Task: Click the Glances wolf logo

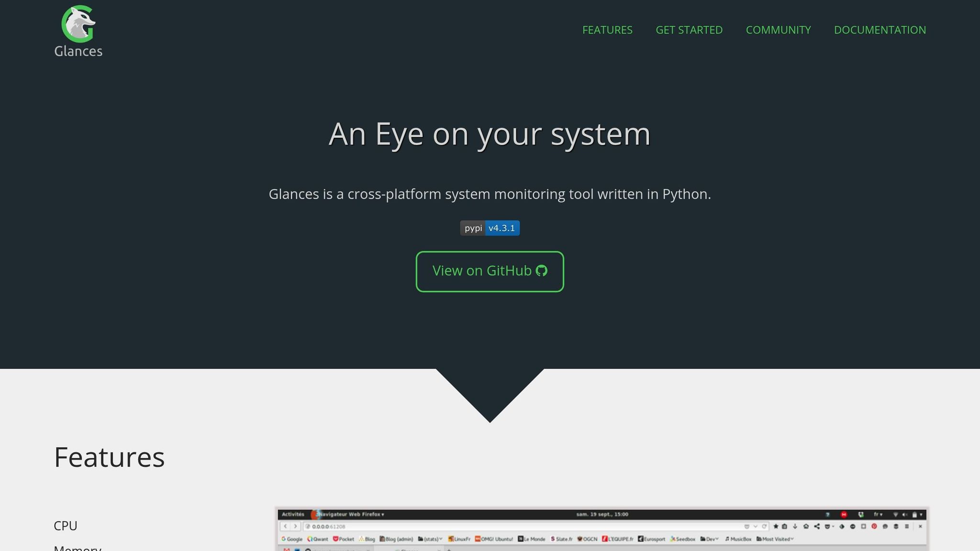Action: point(78,23)
